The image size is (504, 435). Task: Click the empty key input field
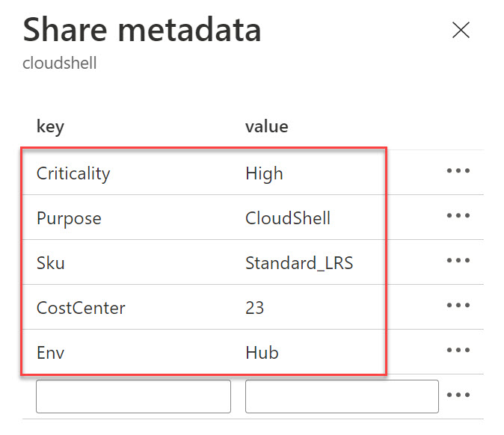133,396
